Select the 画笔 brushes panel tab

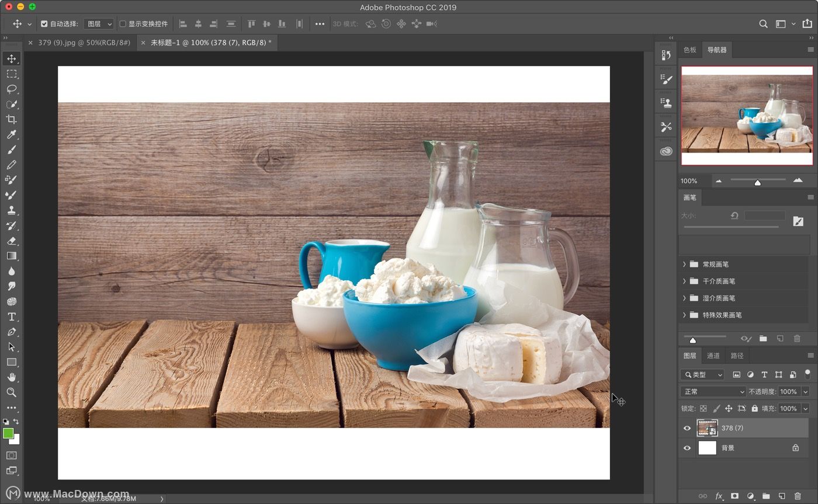click(690, 197)
